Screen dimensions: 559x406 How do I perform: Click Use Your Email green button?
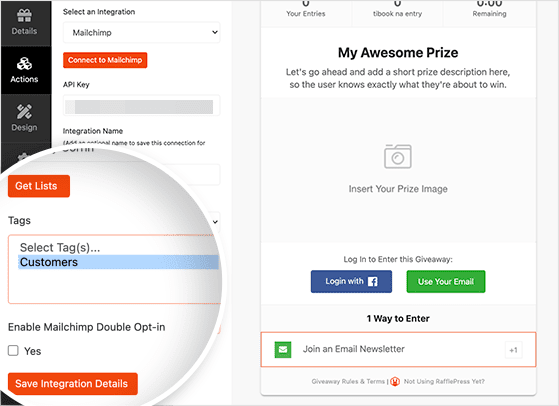tap(446, 282)
